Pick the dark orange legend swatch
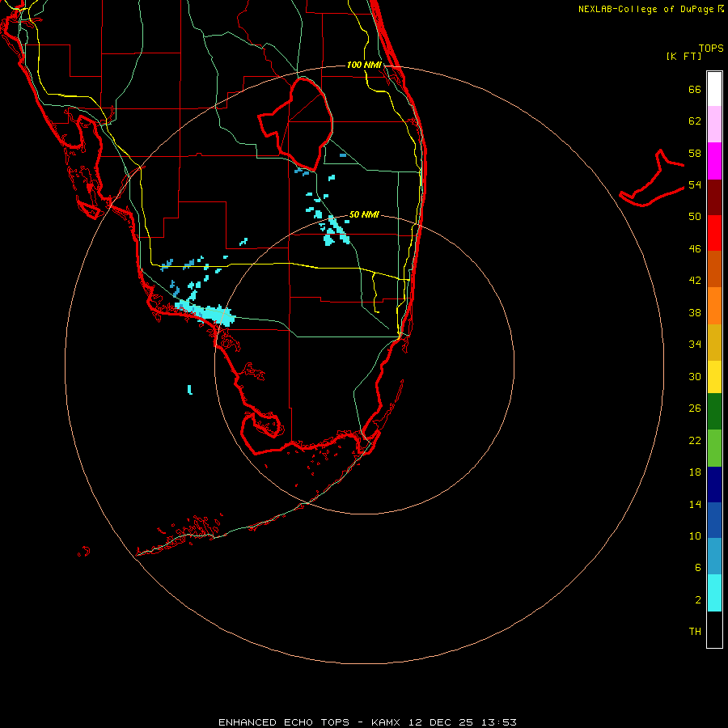The image size is (728, 728). [714, 269]
